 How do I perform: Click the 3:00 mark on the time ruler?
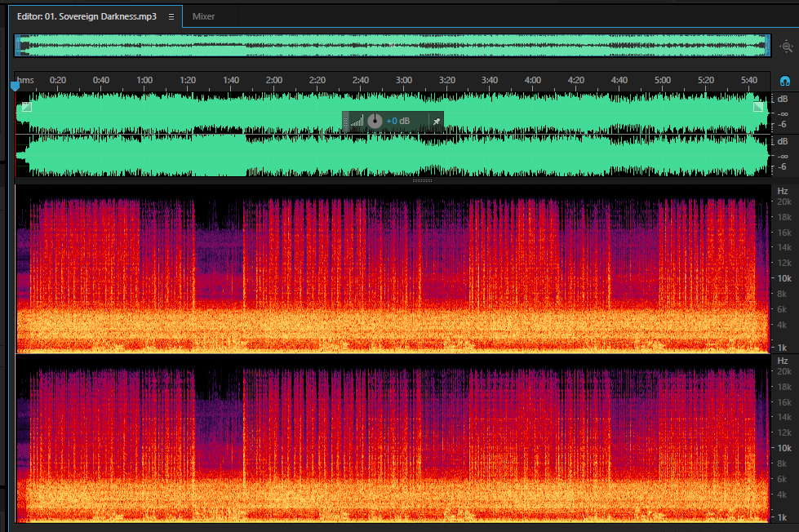coord(403,80)
